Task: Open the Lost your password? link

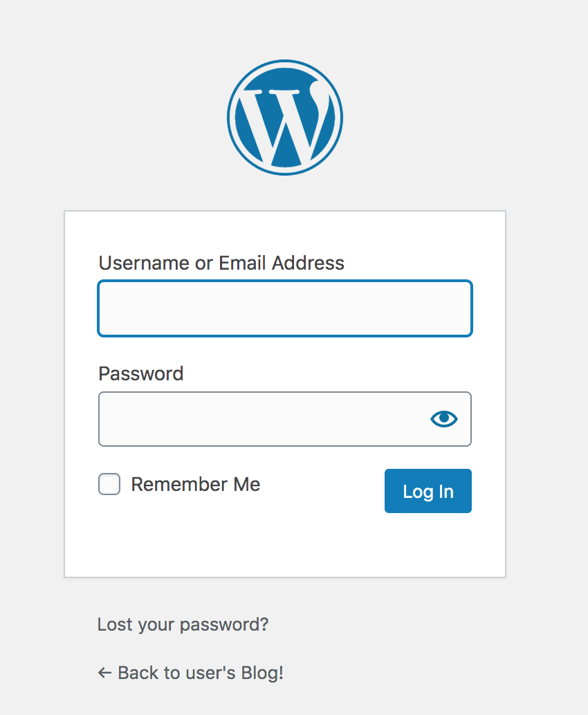Action: click(183, 624)
